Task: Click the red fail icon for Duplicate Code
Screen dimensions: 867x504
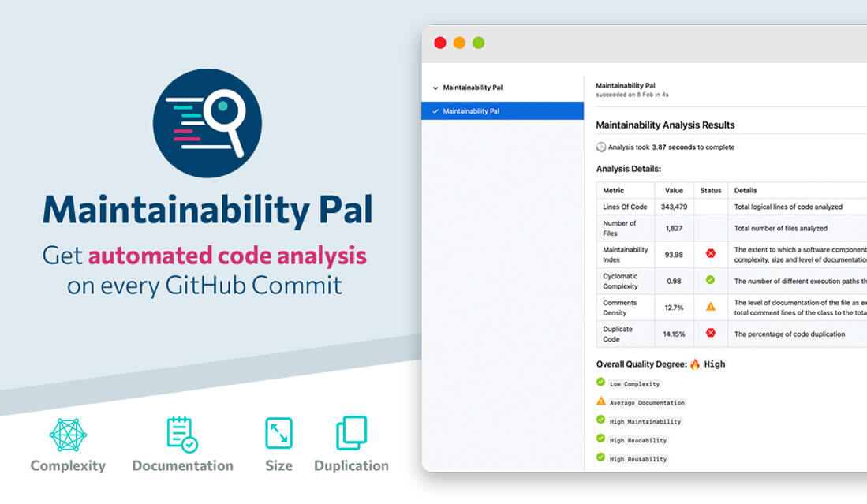Action: (x=711, y=333)
